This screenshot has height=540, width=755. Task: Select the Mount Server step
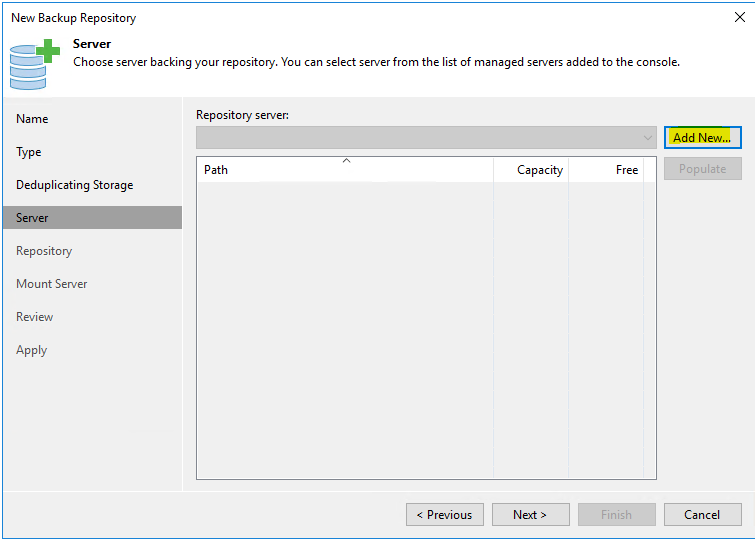pos(52,284)
